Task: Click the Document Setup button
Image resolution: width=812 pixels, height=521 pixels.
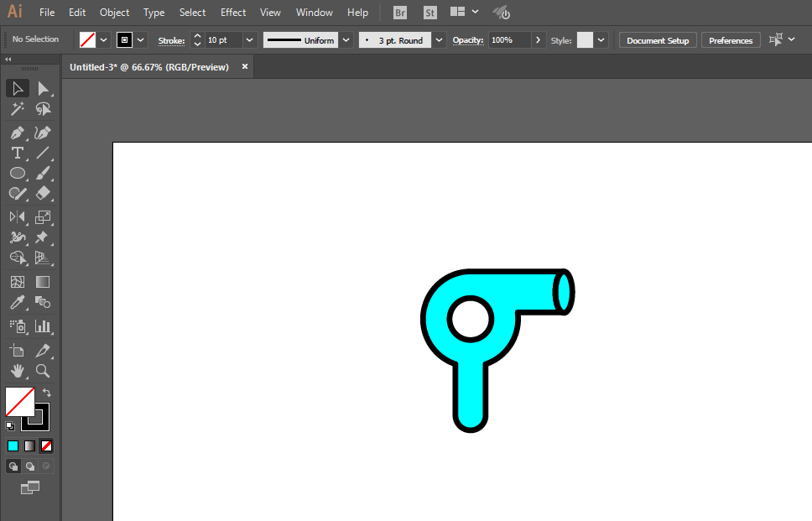Action: (x=658, y=40)
